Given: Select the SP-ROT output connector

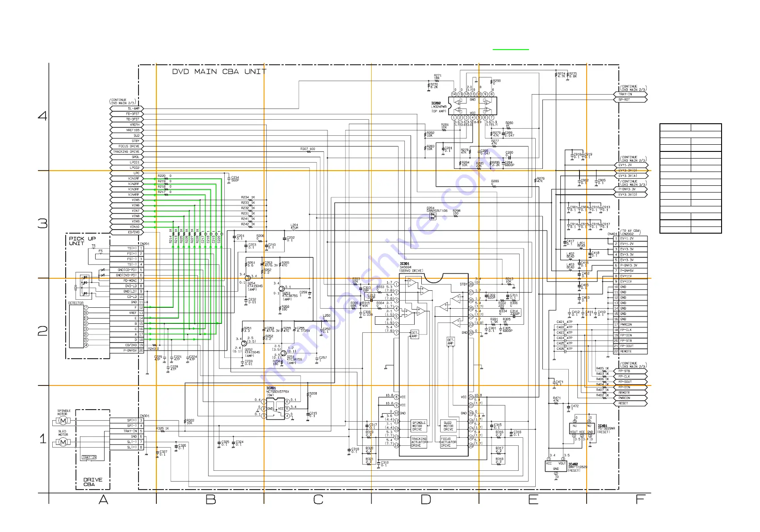Looking at the screenshot, I should 630,100.
